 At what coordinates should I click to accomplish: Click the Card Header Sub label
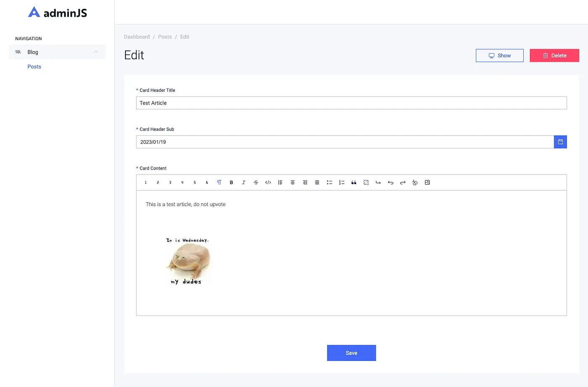[x=157, y=129]
